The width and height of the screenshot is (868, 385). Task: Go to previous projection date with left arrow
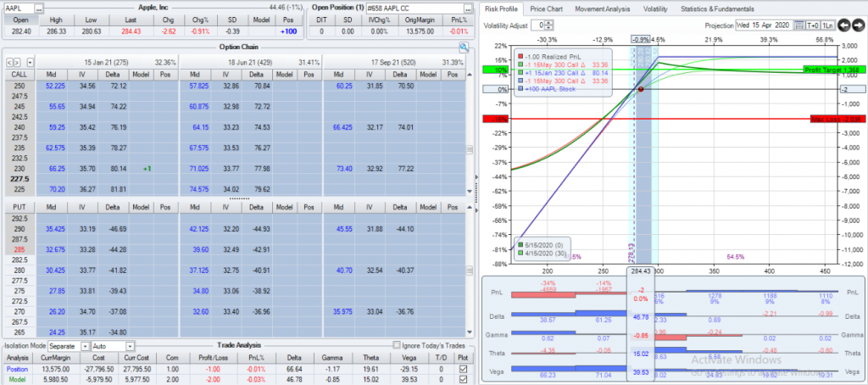(843, 25)
